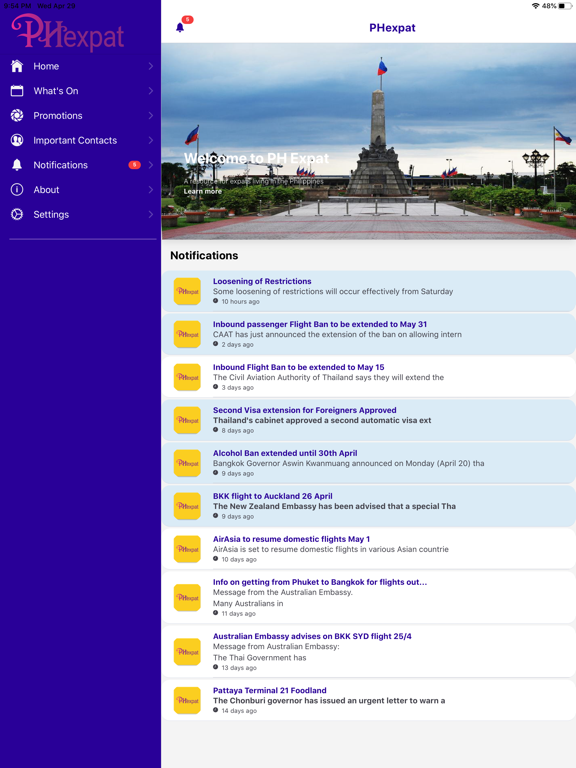
Task: Tap thumbnail beside AirAsia resume flights notice
Action: (x=187, y=549)
